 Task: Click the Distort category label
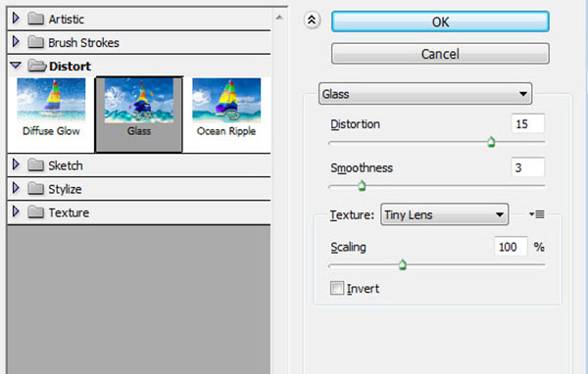71,67
